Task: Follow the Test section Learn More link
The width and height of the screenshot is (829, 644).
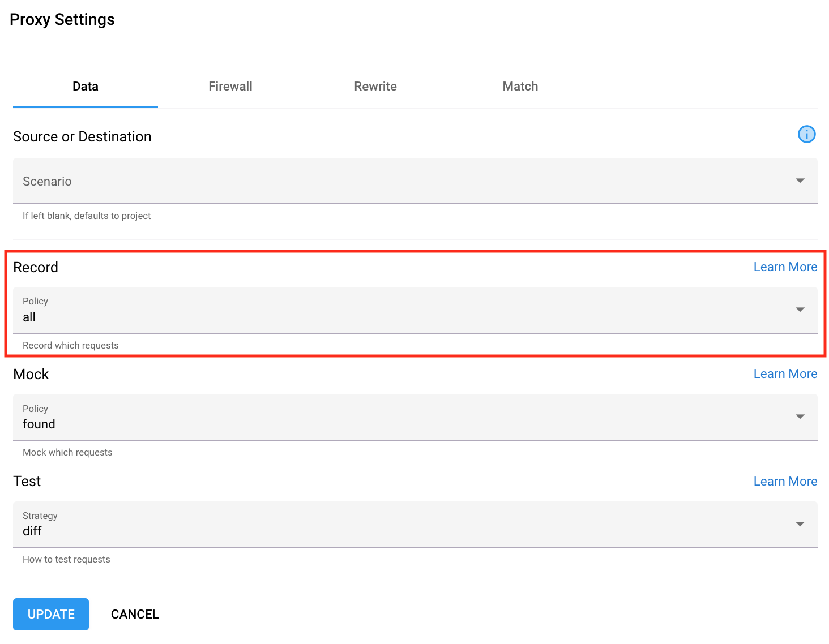Action: tap(785, 482)
